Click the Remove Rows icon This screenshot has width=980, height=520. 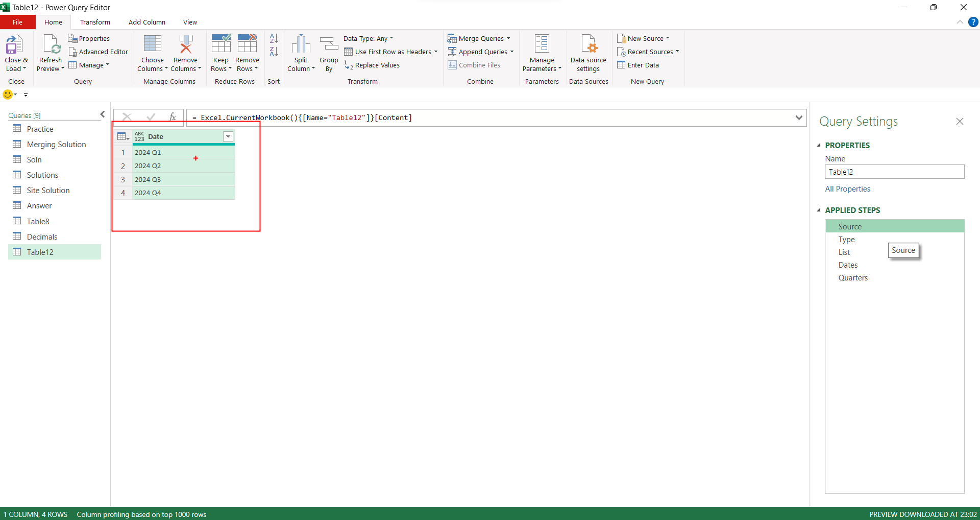[x=247, y=44]
